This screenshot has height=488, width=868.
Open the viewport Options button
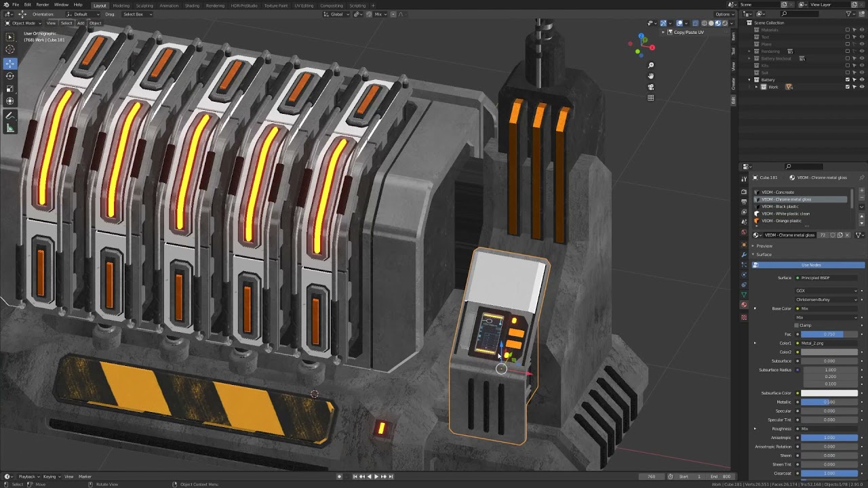pos(724,14)
